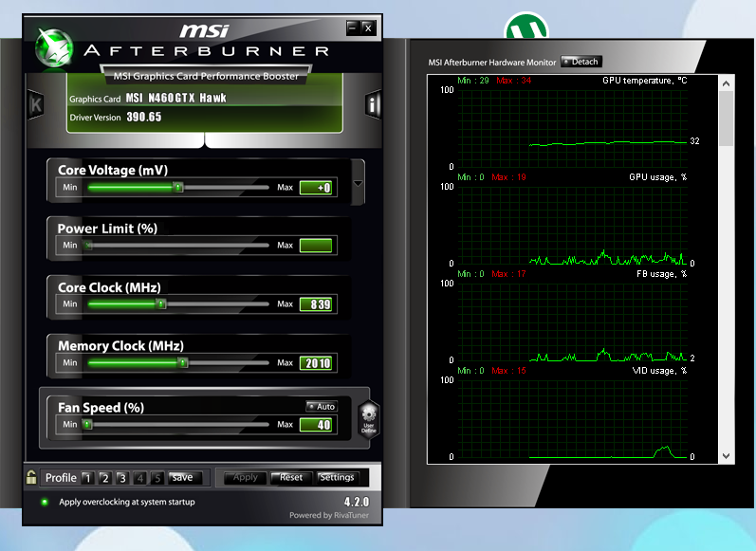Select Profile slot 4
This screenshot has height=551, width=756.
click(139, 478)
